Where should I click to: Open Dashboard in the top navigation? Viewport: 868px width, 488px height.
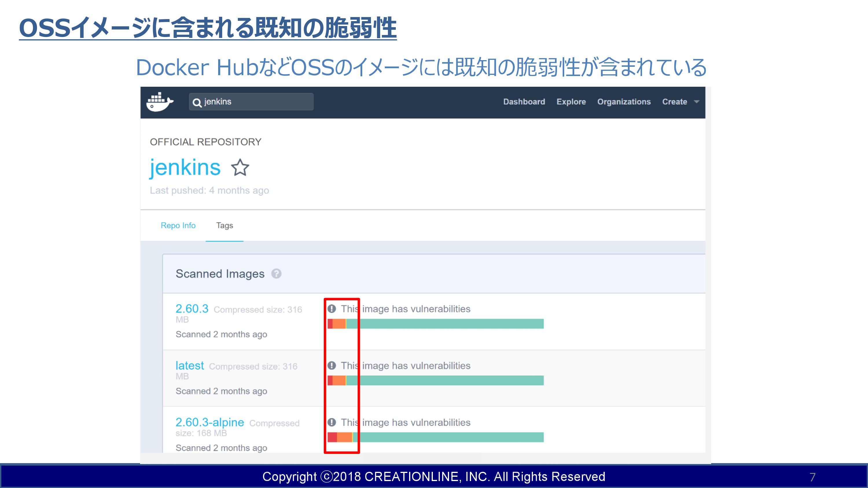524,102
